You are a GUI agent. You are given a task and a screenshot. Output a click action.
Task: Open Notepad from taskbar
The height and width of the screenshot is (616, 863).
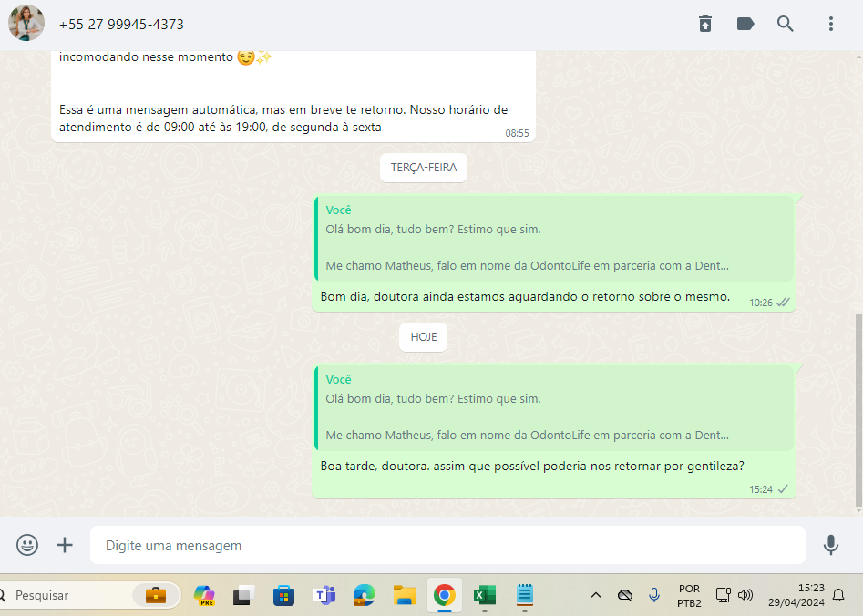(x=525, y=595)
